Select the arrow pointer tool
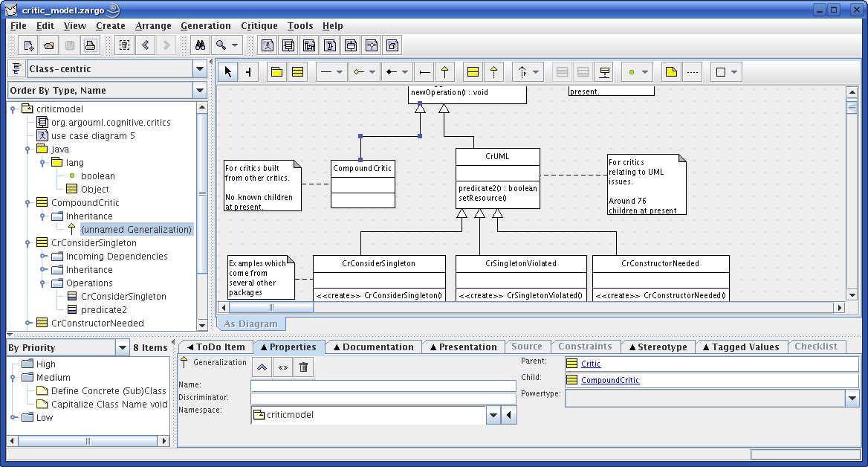 (x=228, y=72)
